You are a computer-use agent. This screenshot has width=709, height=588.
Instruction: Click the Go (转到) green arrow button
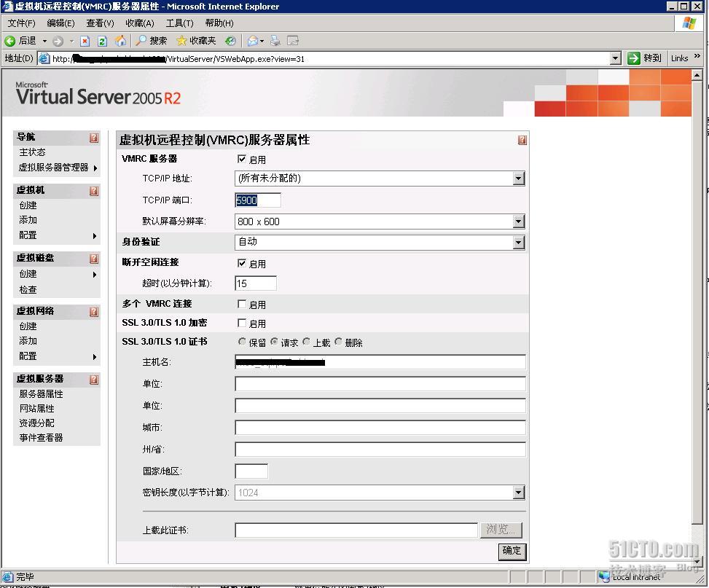click(x=645, y=58)
